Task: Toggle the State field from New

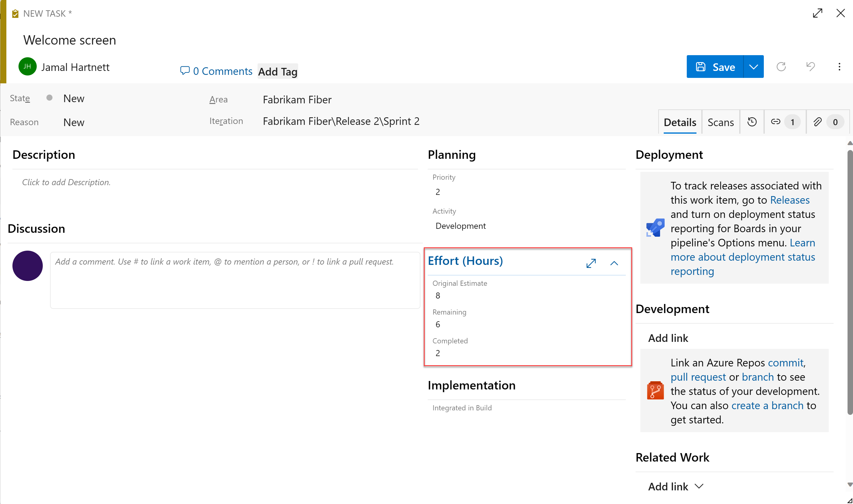Action: coord(74,98)
